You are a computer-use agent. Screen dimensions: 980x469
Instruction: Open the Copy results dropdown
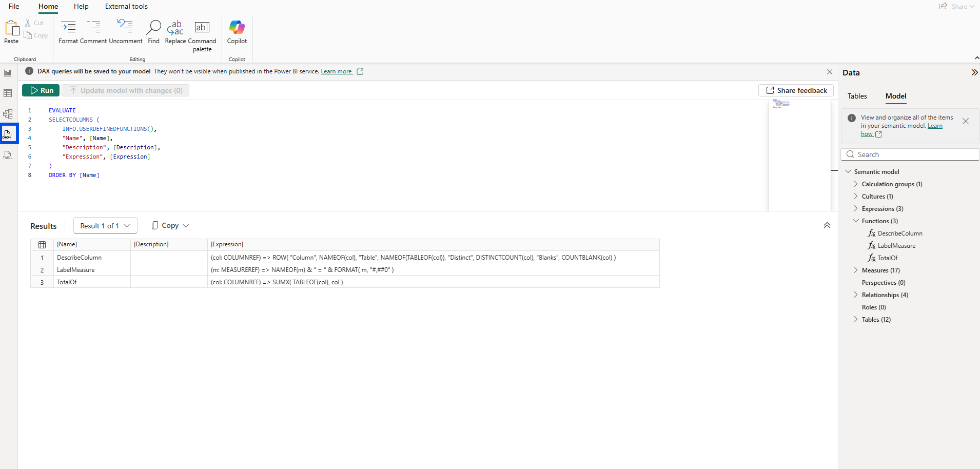[170, 225]
